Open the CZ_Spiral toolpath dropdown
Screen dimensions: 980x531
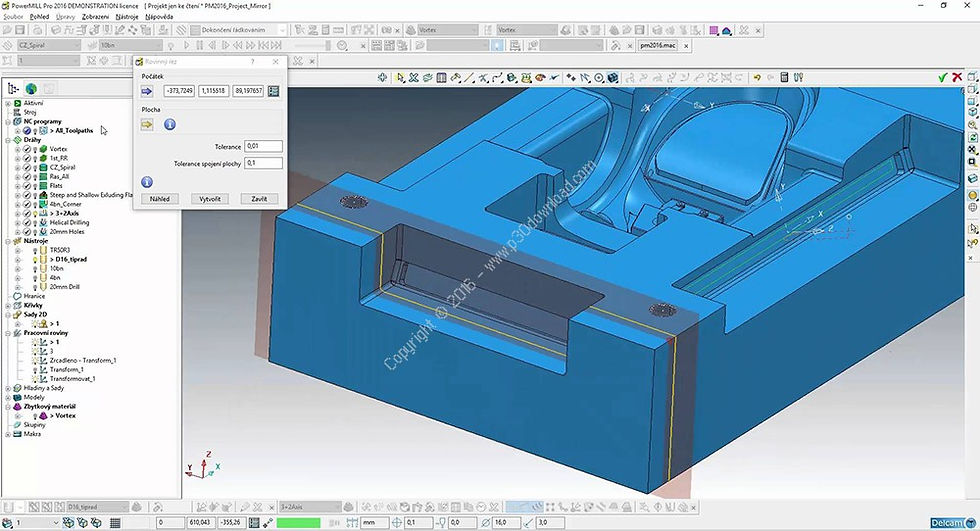coord(76,46)
